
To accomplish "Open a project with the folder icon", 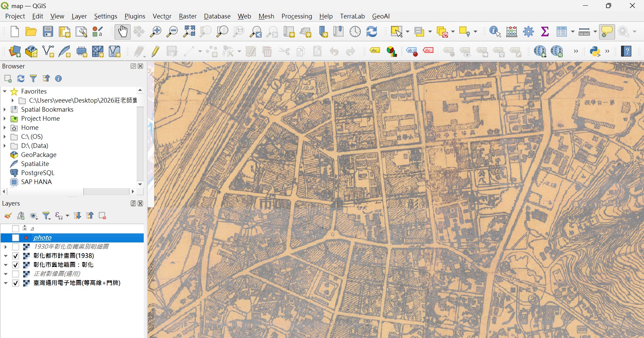I will 31,32.
